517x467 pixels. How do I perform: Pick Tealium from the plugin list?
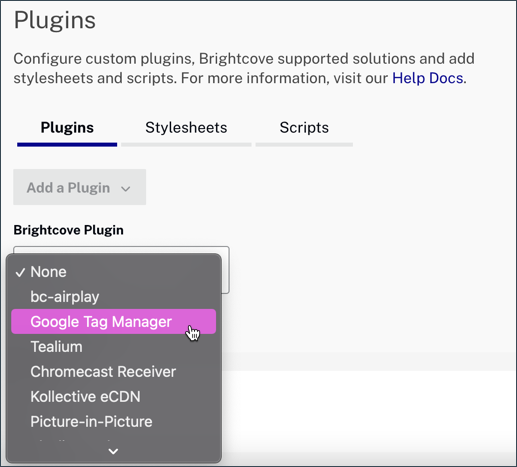pyautogui.click(x=114, y=347)
